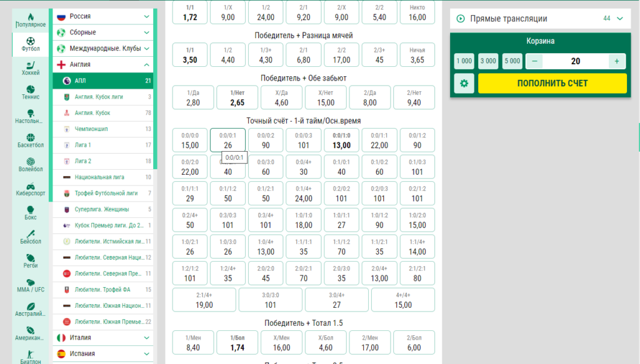Open the MMA / UFC icon
This screenshot has height=364, width=640.
[31, 285]
